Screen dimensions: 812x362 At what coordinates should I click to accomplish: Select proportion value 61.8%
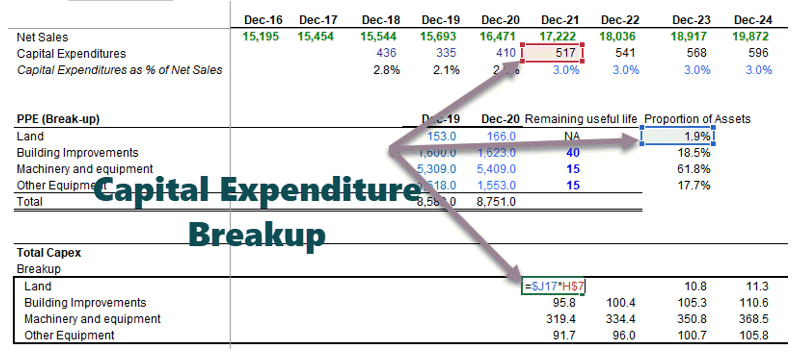(x=693, y=169)
